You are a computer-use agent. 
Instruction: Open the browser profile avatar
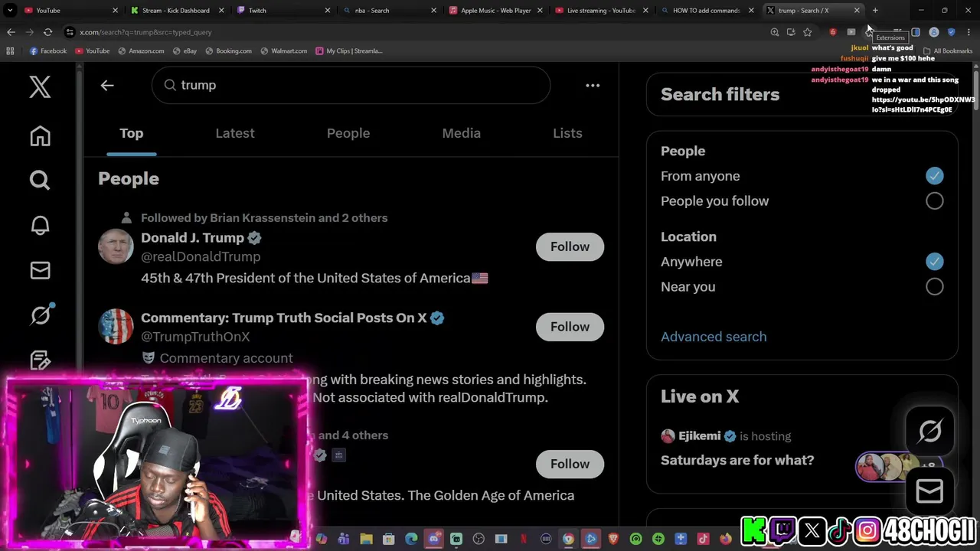(x=934, y=32)
